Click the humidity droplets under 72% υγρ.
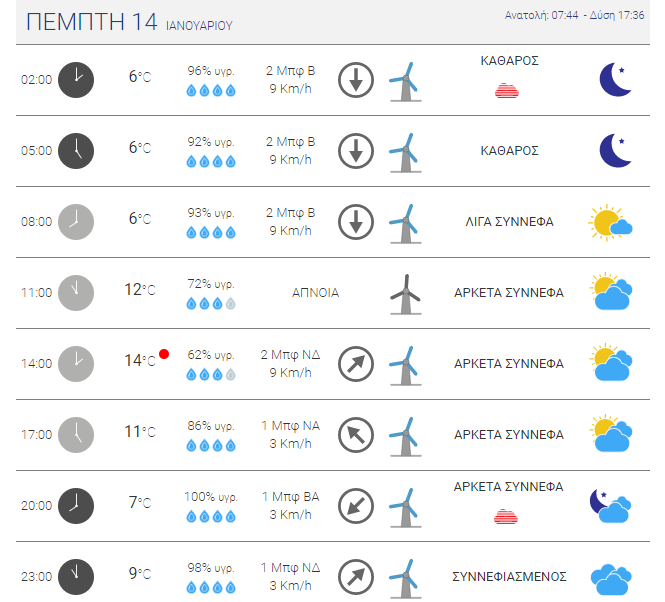This screenshot has width=665, height=602. pos(211,304)
